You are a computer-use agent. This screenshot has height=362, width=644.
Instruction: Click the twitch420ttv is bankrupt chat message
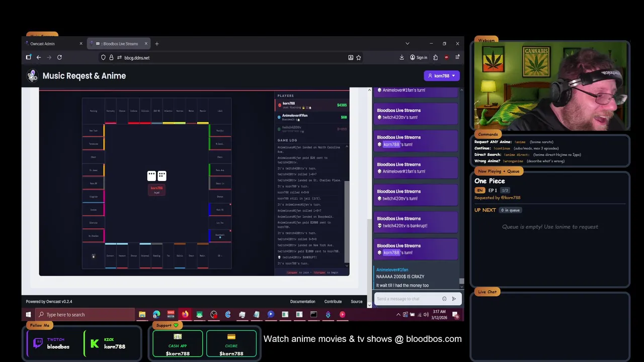pos(416,222)
